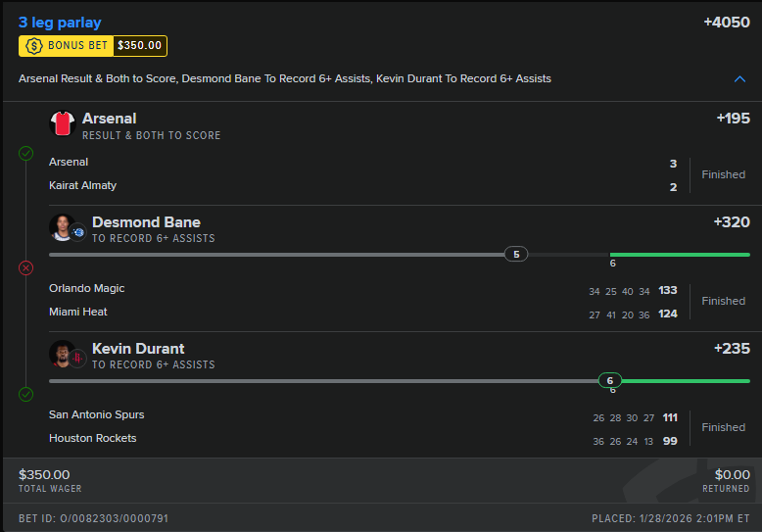
Task: Click the +320 Desmond Bane odds
Action: [732, 222]
